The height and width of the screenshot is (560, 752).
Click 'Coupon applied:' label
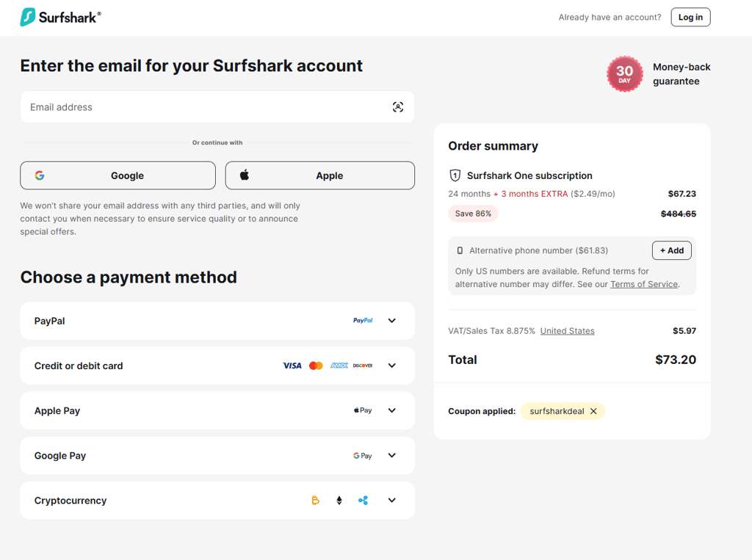pos(482,411)
